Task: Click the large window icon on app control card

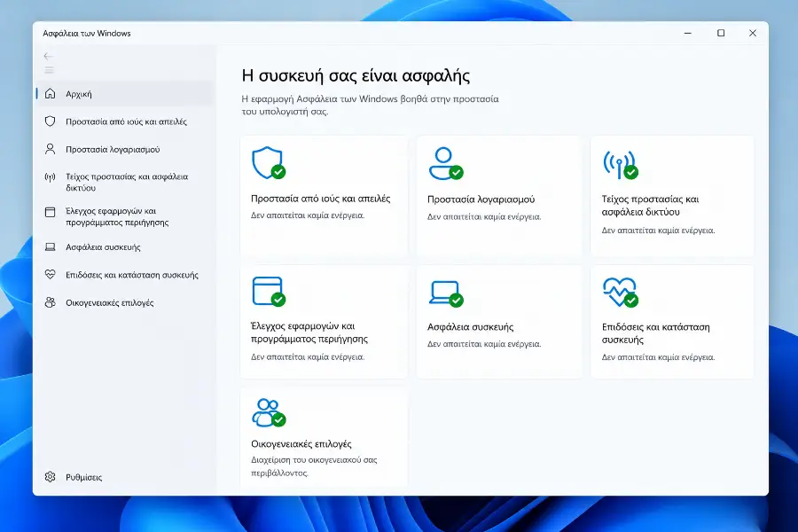Action: point(268,292)
